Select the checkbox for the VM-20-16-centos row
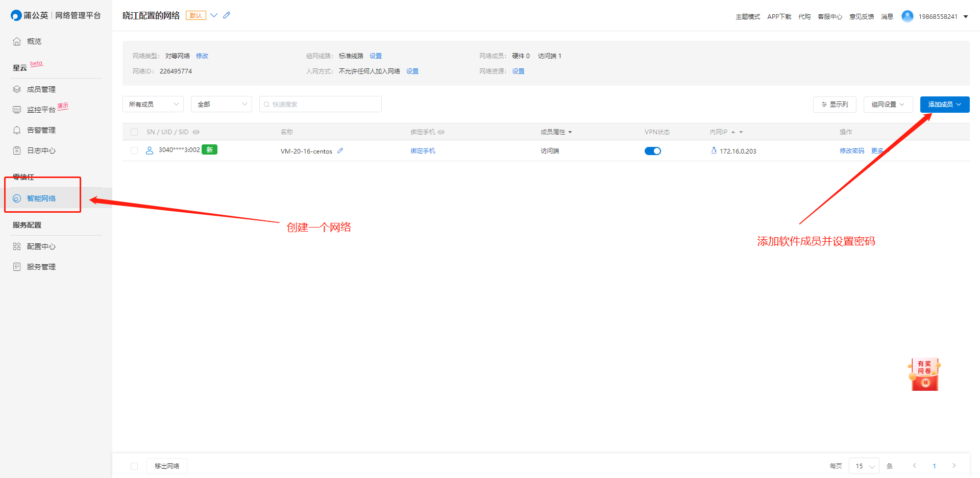980x478 pixels. pos(134,150)
